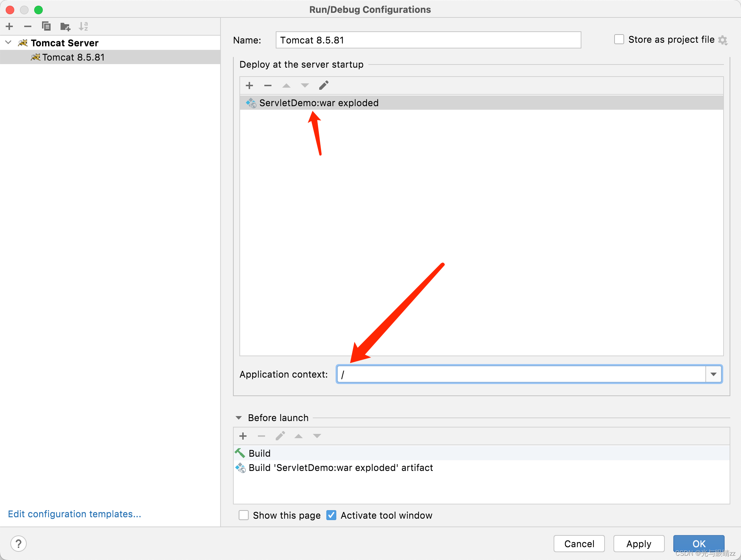Copy the selected configuration
The image size is (741, 560).
click(x=46, y=26)
